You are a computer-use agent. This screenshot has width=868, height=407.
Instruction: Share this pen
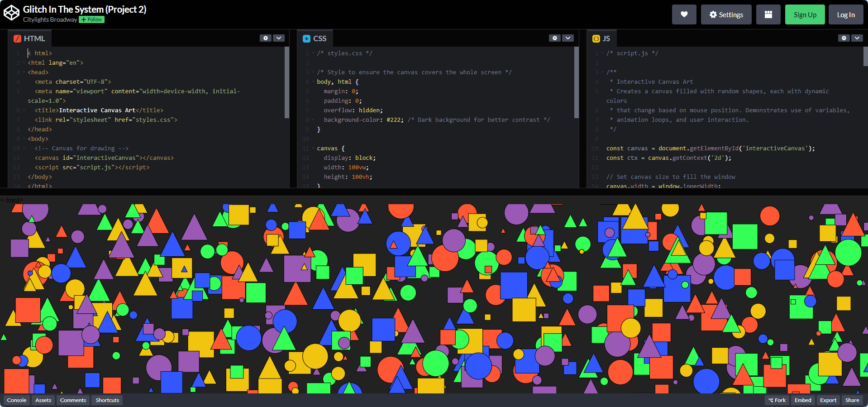(852, 400)
